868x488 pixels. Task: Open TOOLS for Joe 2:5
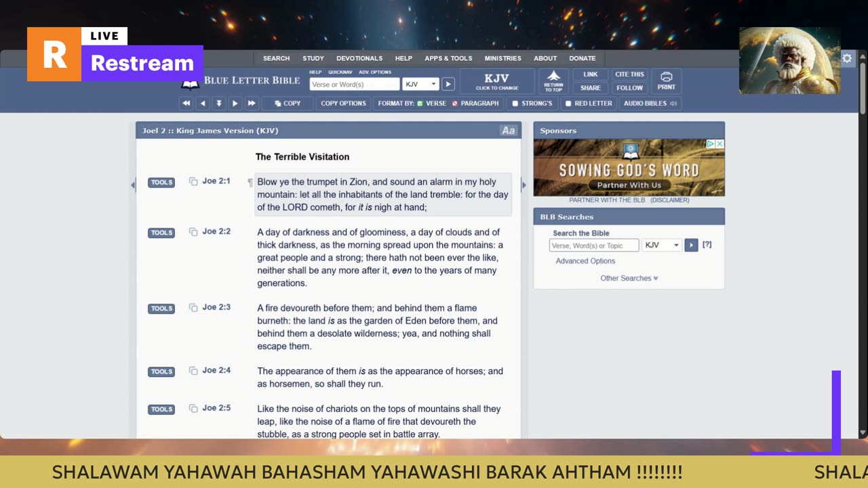coord(161,409)
